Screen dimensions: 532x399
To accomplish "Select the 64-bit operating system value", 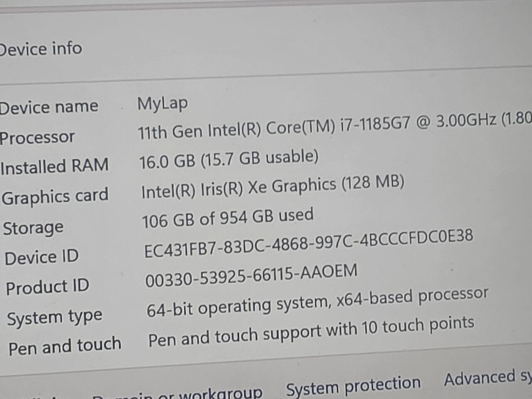I will [318, 302].
